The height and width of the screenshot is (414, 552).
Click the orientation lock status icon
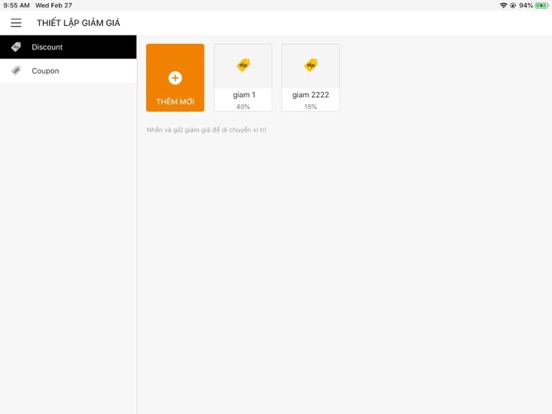513,5
